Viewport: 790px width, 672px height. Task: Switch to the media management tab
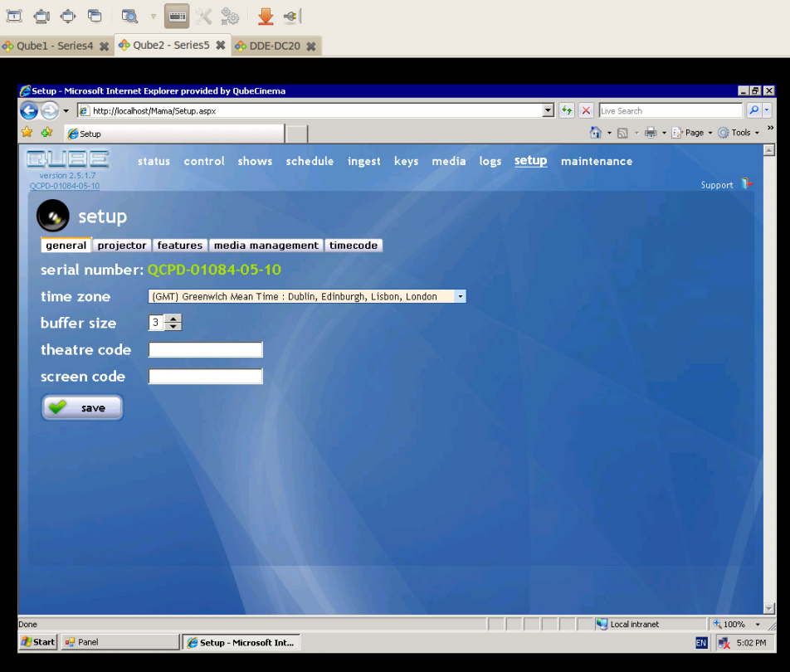tap(266, 246)
